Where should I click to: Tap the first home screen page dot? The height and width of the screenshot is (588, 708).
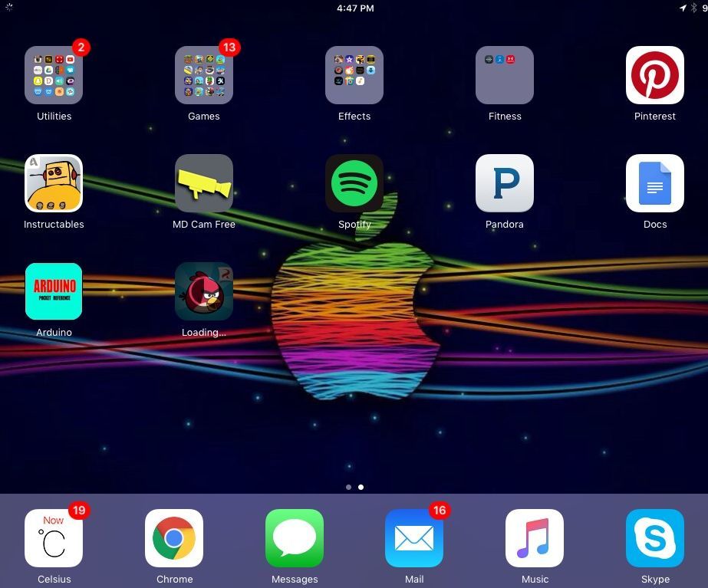pyautogui.click(x=348, y=487)
